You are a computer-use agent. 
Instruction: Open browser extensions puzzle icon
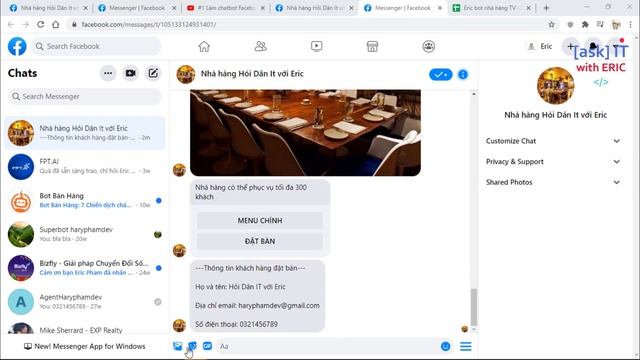(585, 24)
